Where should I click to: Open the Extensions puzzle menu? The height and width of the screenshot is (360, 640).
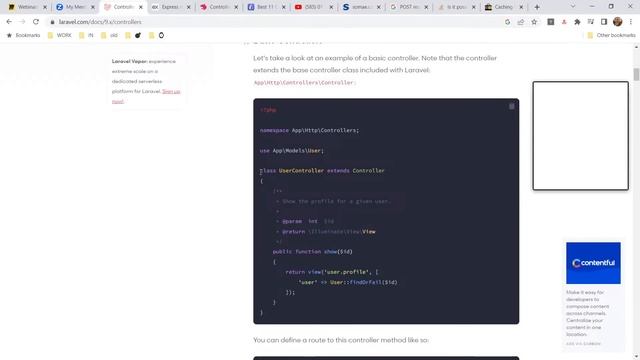pyautogui.click(x=577, y=22)
